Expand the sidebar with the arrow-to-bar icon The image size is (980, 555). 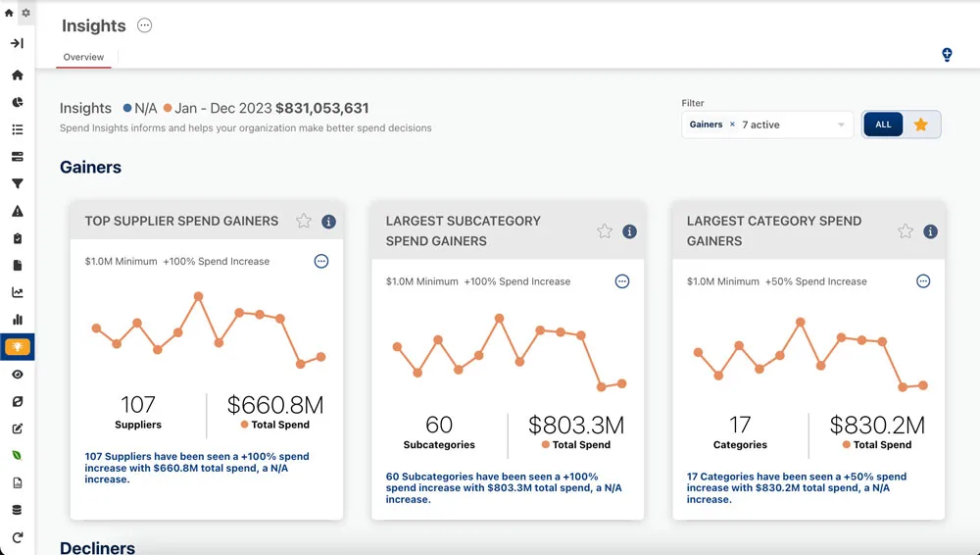click(x=18, y=43)
